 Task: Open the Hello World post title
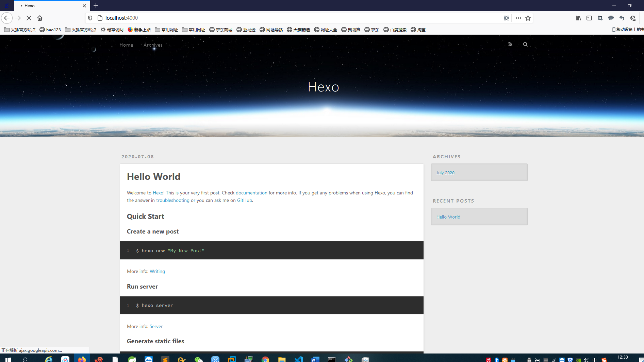[153, 176]
